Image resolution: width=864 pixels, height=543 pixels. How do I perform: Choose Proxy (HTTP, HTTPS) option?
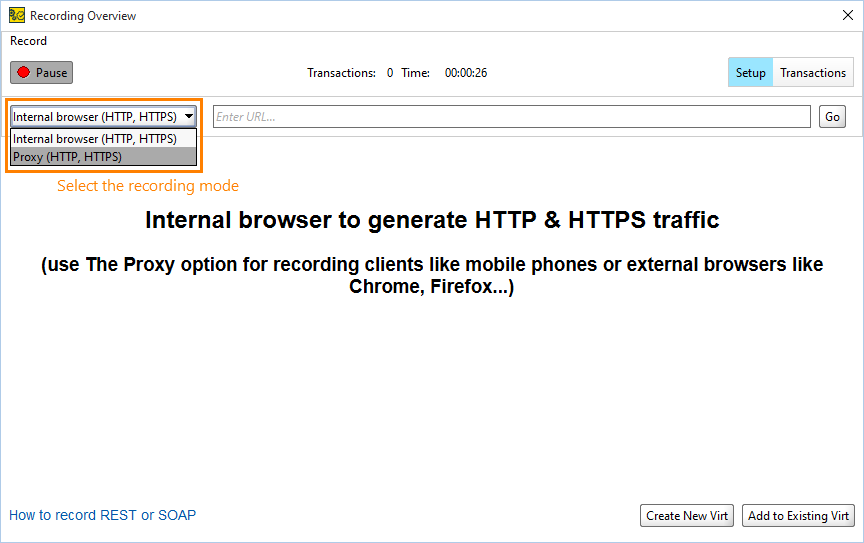pos(103,157)
